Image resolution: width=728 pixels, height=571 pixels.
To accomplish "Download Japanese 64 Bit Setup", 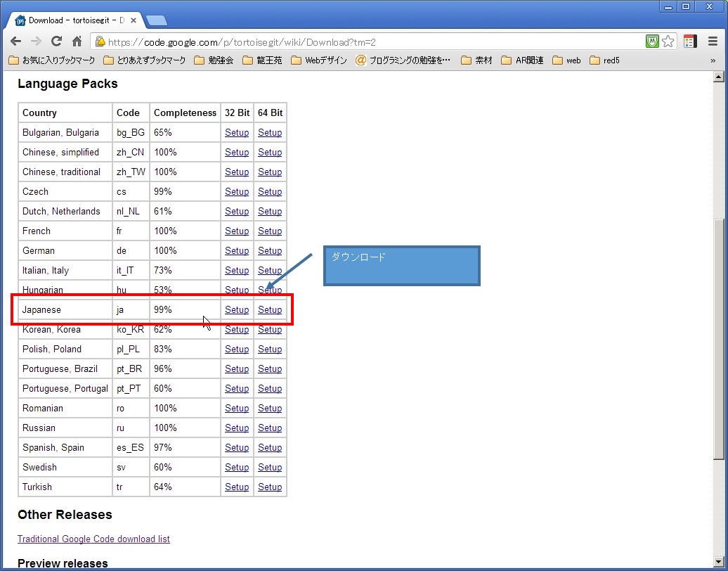I will pos(270,310).
